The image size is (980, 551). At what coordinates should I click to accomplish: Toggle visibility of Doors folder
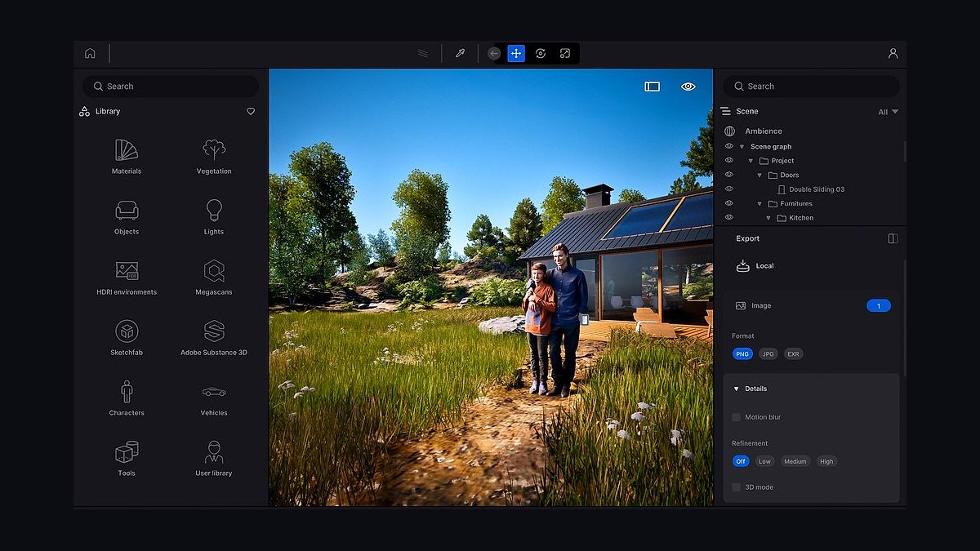729,175
